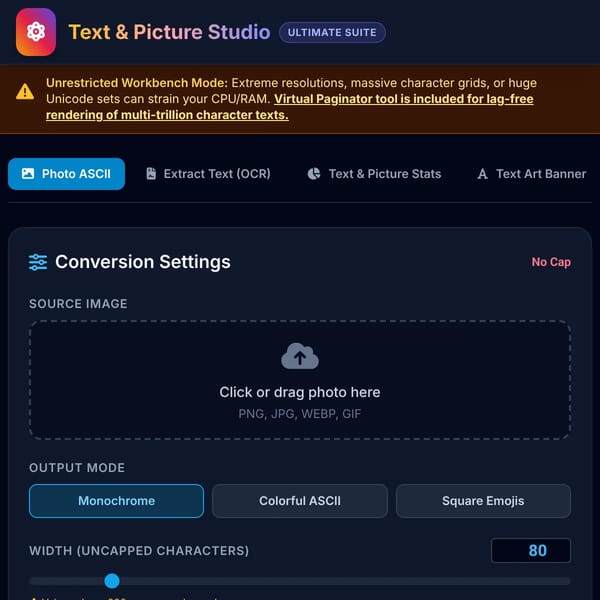This screenshot has width=600, height=600.
Task: Select Colorful ASCII output mode
Action: point(300,501)
